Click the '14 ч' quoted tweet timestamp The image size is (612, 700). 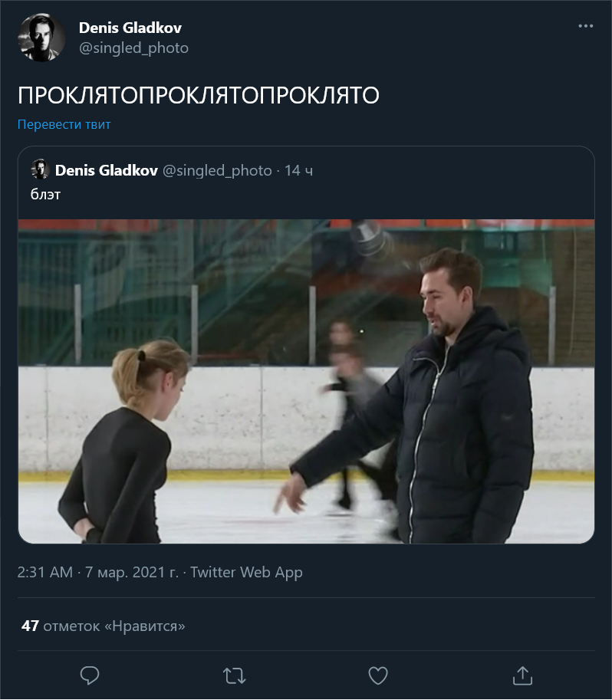click(x=298, y=170)
